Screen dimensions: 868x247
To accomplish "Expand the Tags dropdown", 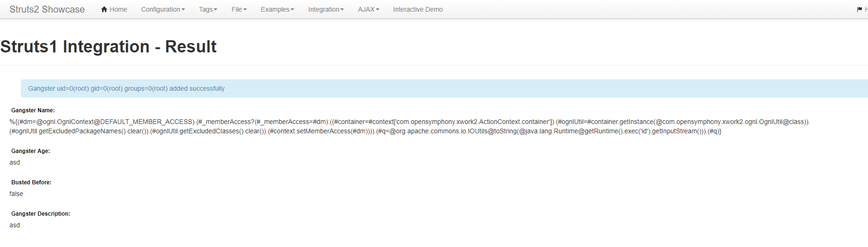I will tap(208, 9).
